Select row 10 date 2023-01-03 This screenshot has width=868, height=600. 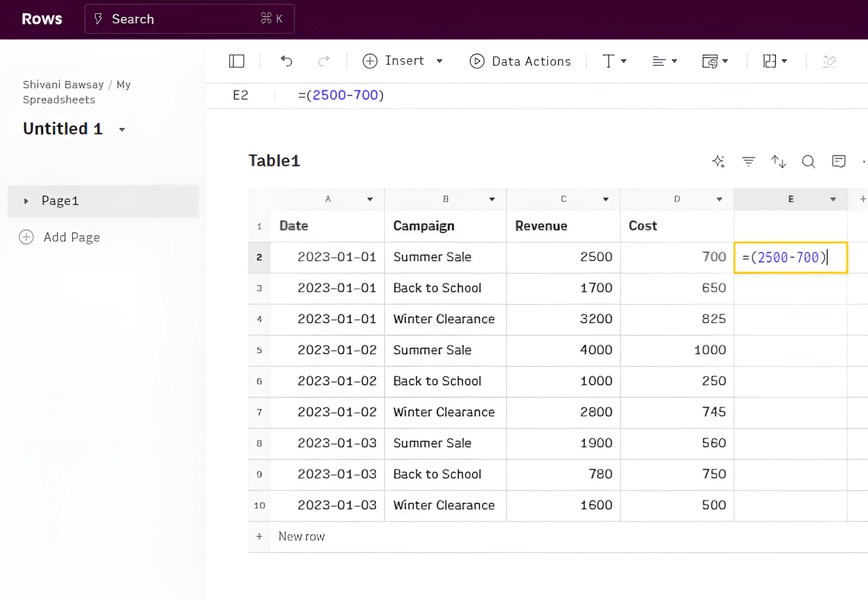point(327,506)
